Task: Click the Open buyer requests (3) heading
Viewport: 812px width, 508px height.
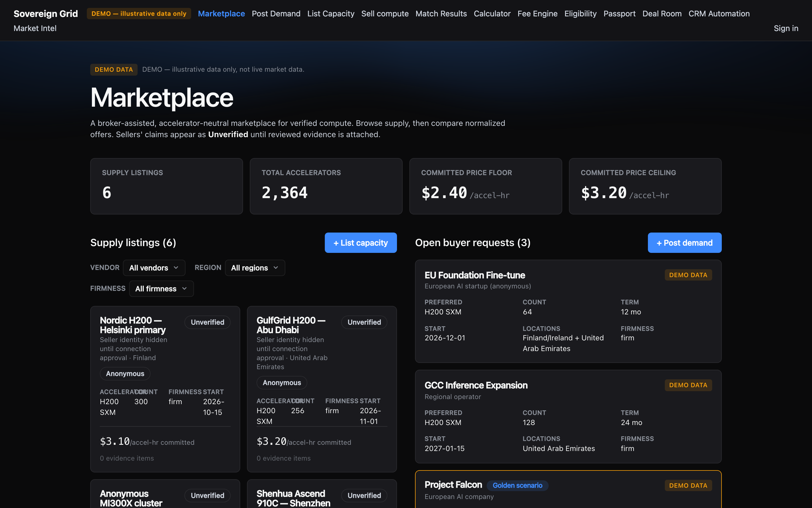Action: tap(473, 243)
